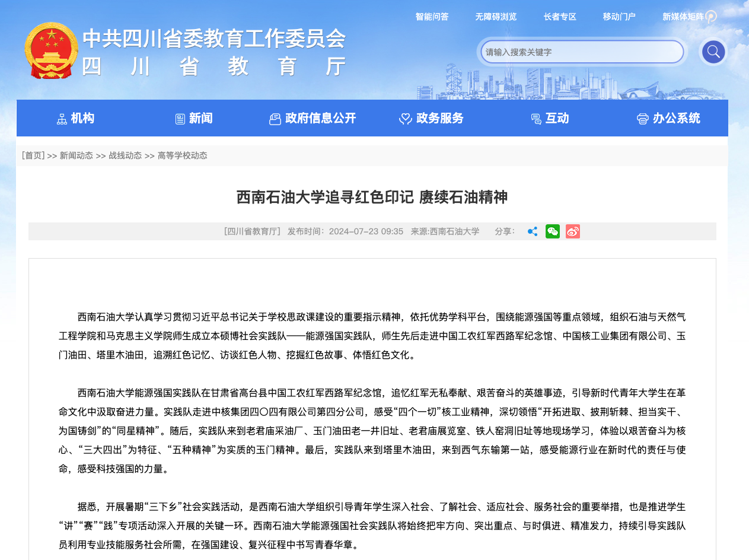Open 新闻动态 breadcrumb link
The image size is (749, 560).
point(76,155)
